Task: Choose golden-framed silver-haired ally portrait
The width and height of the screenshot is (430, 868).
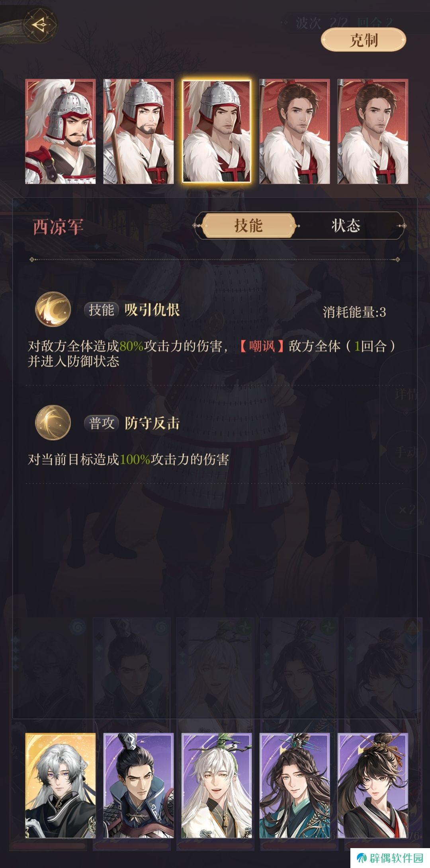Action: coord(61,786)
